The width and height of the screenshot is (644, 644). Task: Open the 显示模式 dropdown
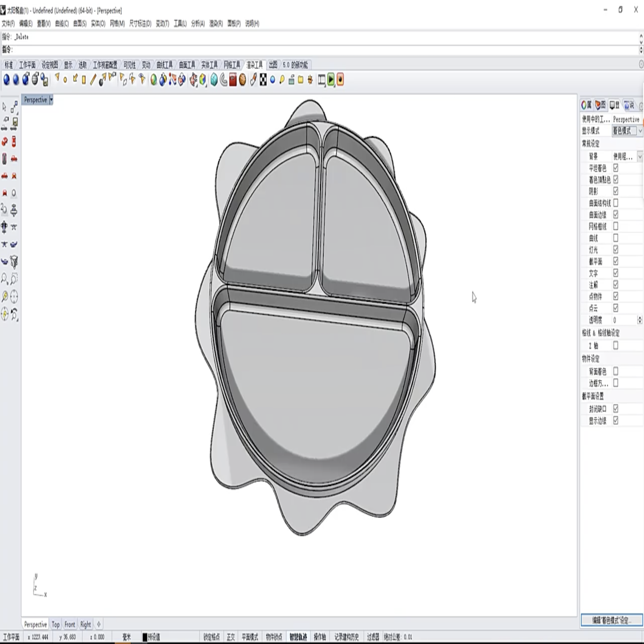(627, 131)
